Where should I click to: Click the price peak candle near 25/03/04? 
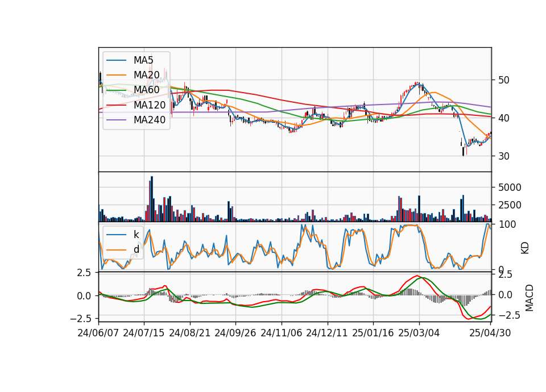(416, 84)
